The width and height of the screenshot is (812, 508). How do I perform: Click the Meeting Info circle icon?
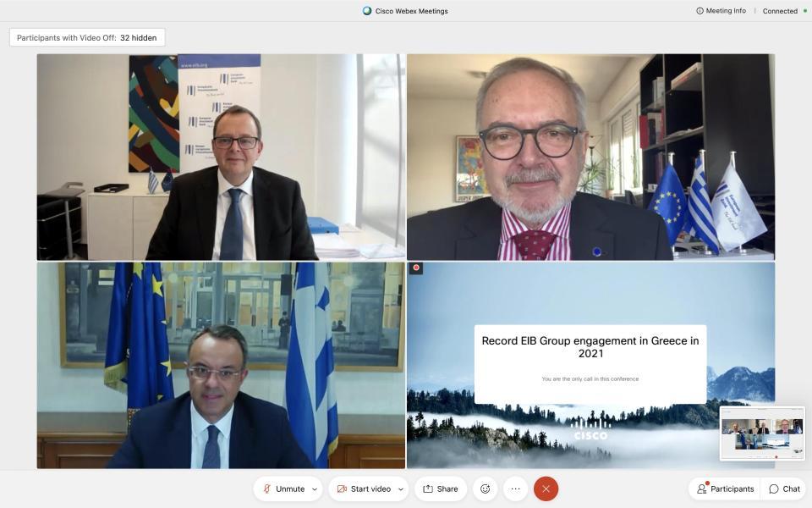coord(700,11)
